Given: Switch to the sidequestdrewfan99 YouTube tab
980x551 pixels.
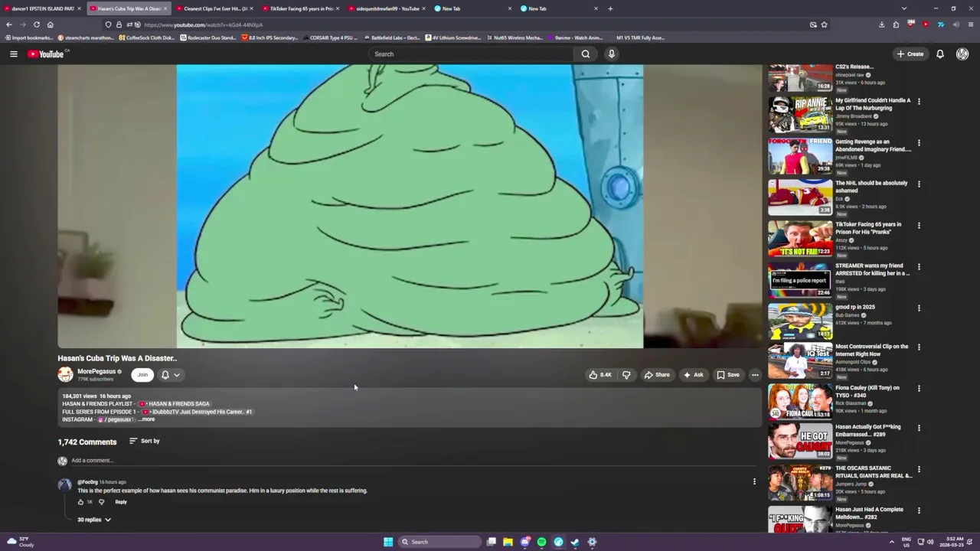Looking at the screenshot, I should tap(387, 8).
